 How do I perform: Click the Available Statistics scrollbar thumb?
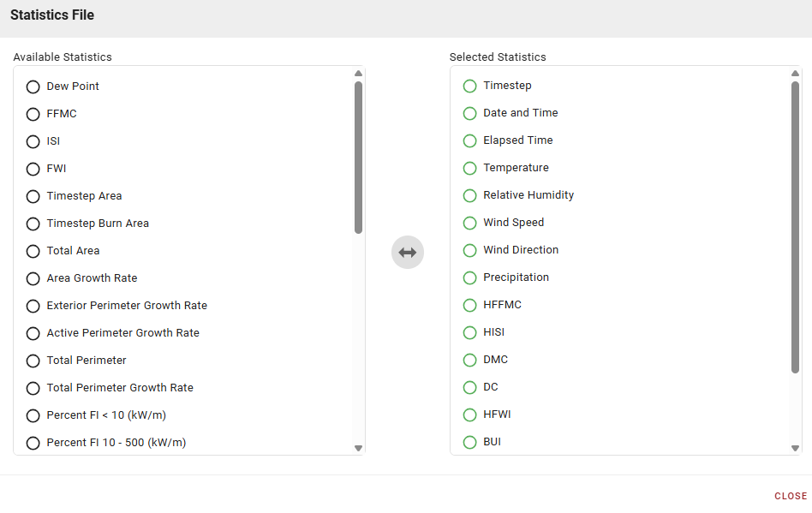(x=358, y=157)
